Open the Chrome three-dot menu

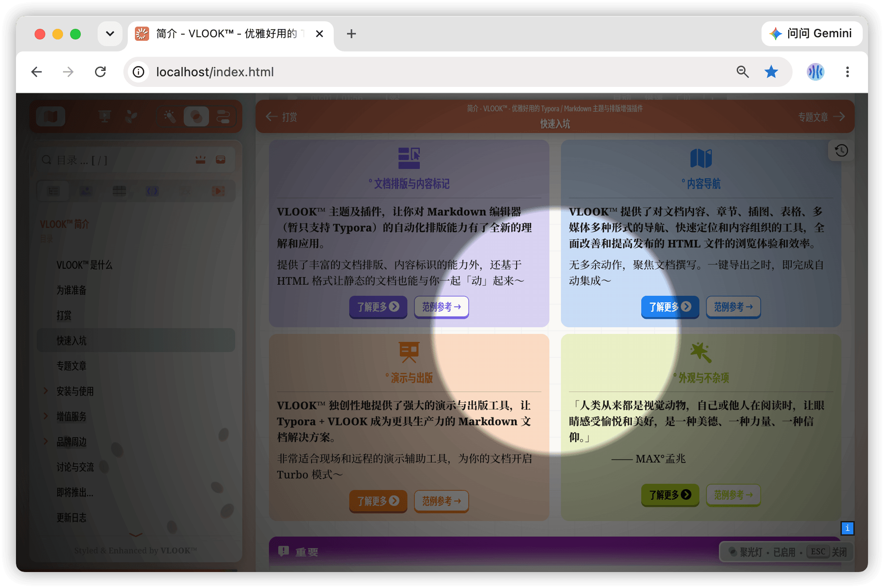point(847,72)
